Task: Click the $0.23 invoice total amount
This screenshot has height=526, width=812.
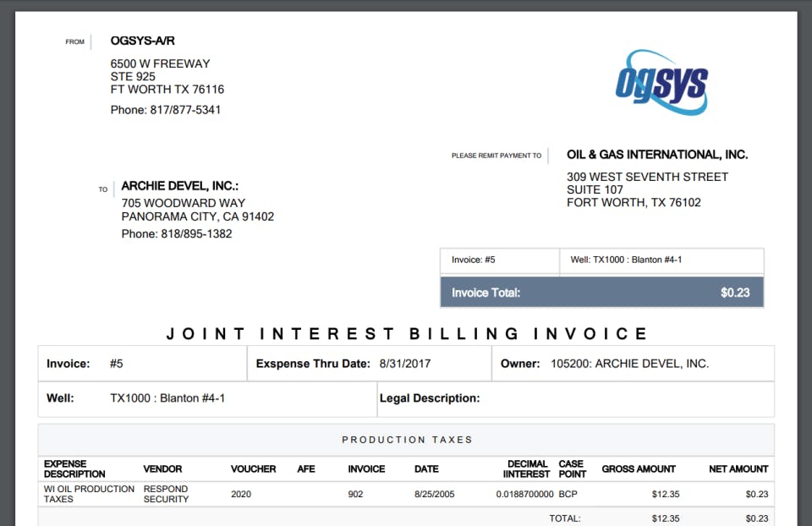Action: 735,293
